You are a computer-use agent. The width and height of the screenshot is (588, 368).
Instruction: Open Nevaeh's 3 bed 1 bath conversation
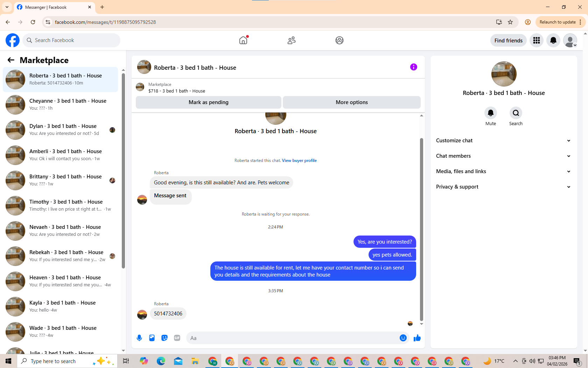point(61,231)
